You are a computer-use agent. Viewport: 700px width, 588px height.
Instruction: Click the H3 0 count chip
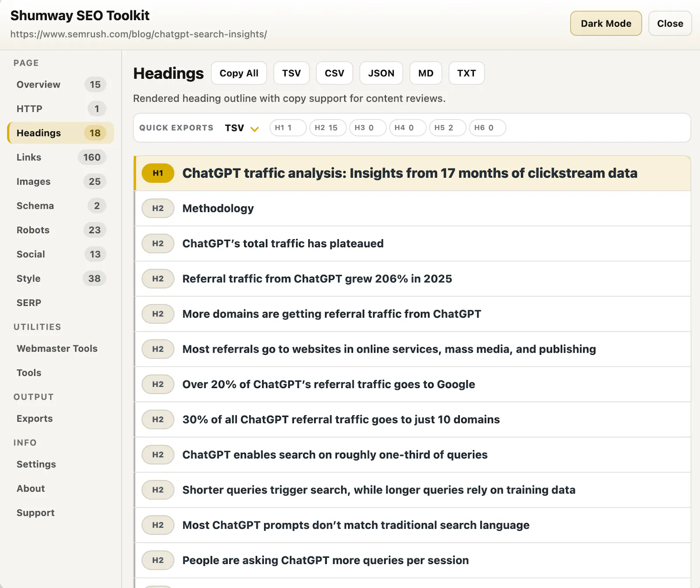367,128
